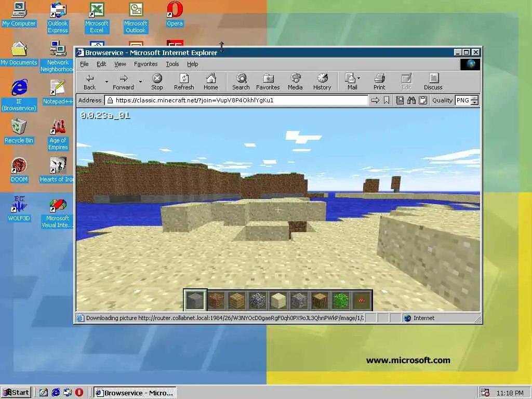Refresh the current page

[184, 82]
